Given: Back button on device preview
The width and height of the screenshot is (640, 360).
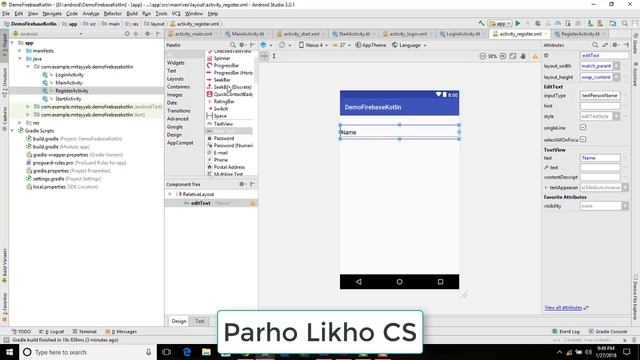Looking at the screenshot, I should point(358,282).
